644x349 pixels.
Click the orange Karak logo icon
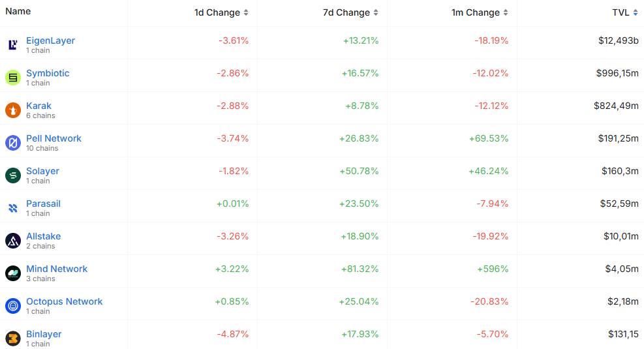click(x=13, y=110)
